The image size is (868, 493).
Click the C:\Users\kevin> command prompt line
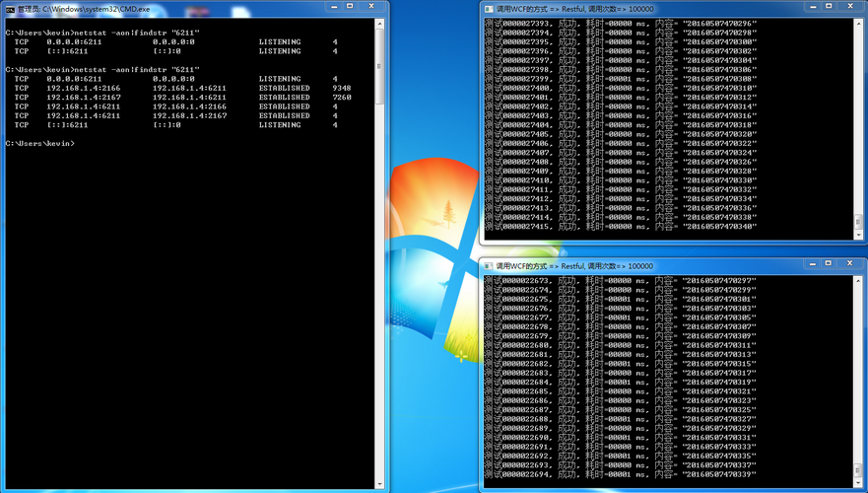[39, 144]
